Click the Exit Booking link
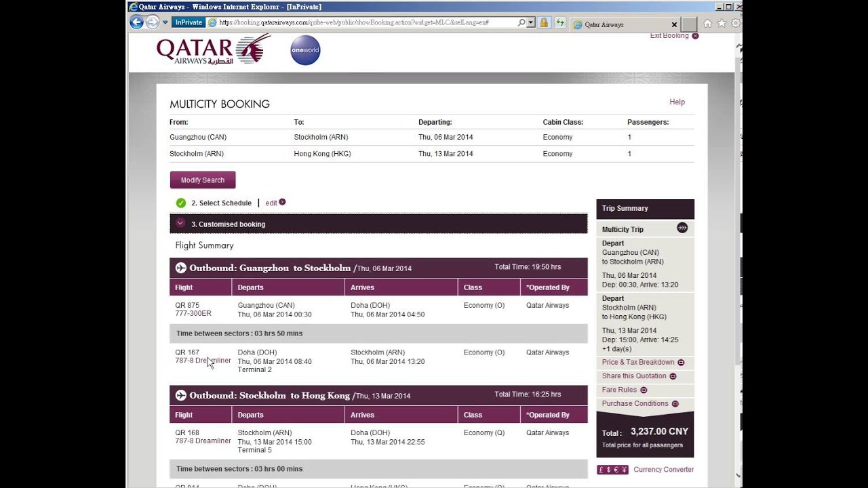This screenshot has width=868, height=488. [674, 36]
